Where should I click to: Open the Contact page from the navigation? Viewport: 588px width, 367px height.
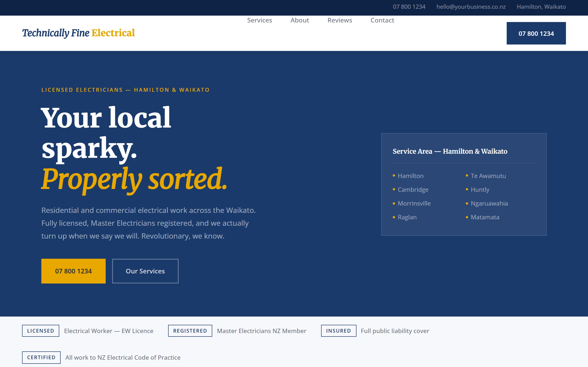[x=382, y=20]
